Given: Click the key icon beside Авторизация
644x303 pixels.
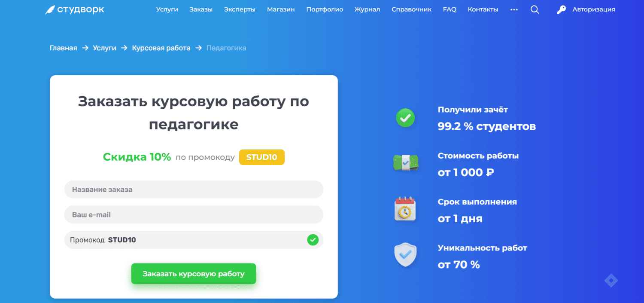Looking at the screenshot, I should [x=561, y=9].
